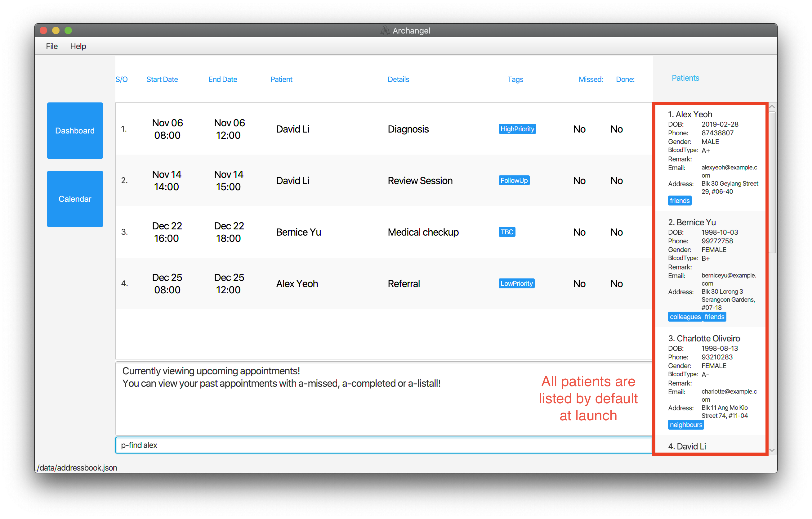Viewport: 812px width, 519px height.
Task: Click the patient list scroll up arrow
Action: pyautogui.click(x=772, y=107)
